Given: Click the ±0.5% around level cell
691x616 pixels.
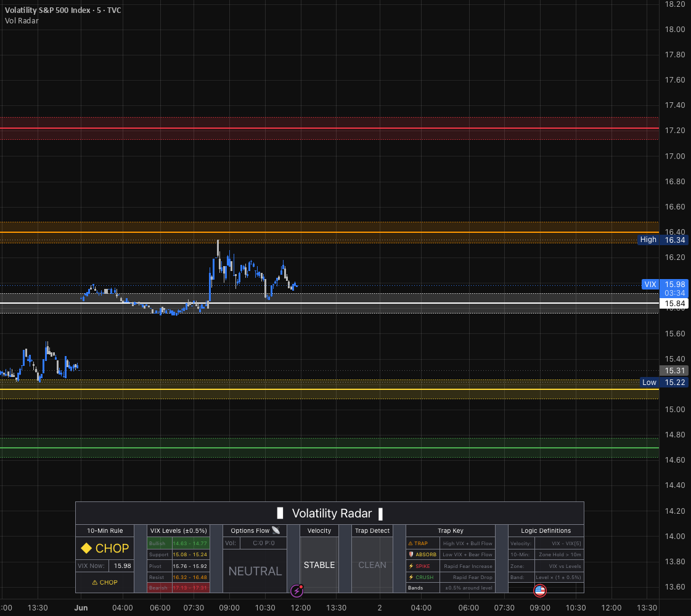Looking at the screenshot, I should point(468,588).
